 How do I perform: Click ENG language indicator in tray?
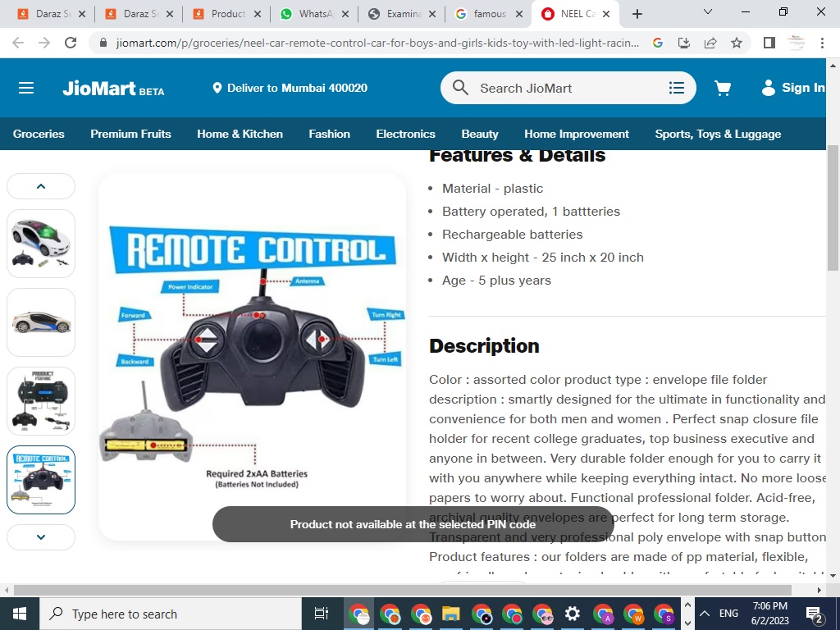pyautogui.click(x=728, y=614)
